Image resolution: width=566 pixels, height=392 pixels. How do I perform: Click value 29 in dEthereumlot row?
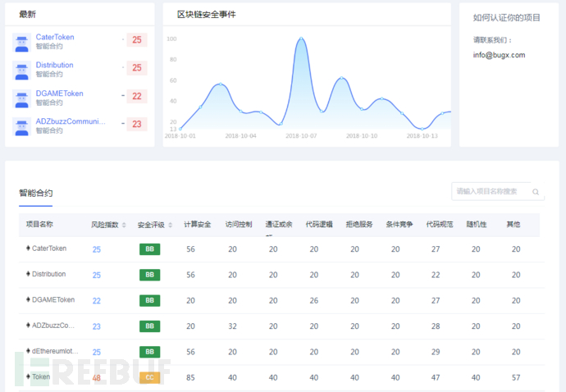click(x=436, y=352)
